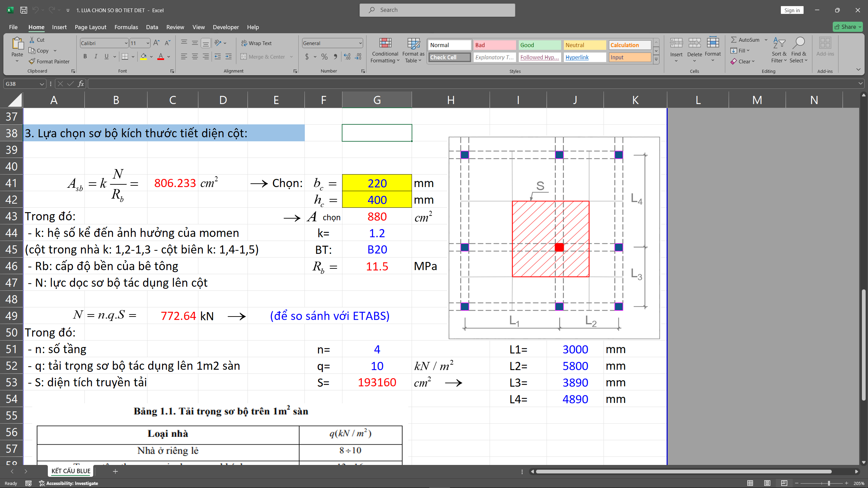Click the Save icon in title bar

pos(24,10)
